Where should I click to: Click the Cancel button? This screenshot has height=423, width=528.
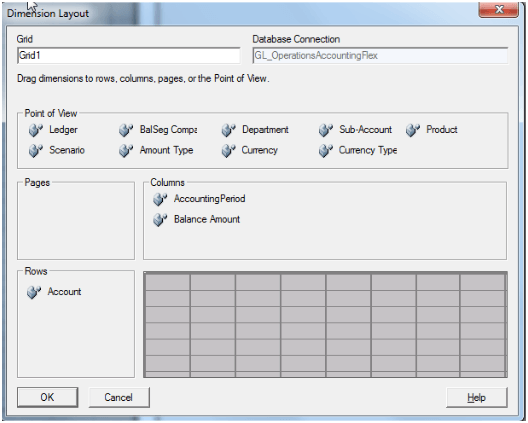119,397
